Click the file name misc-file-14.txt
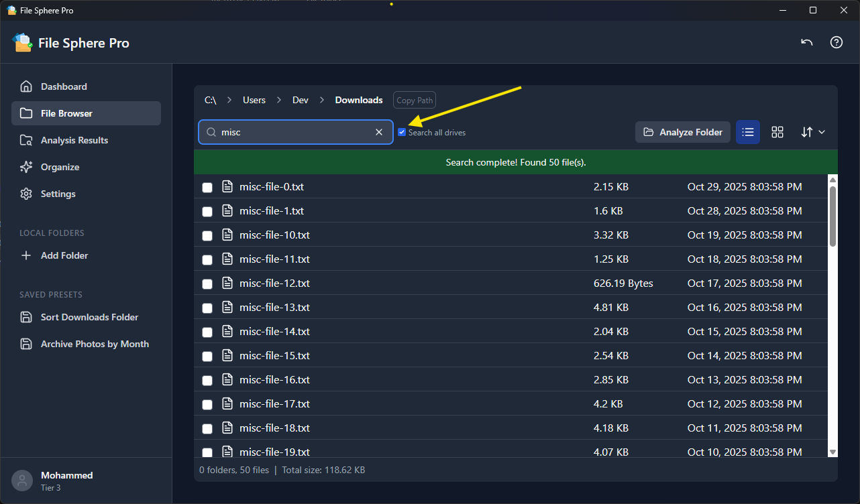This screenshot has height=504, width=860. click(x=274, y=331)
